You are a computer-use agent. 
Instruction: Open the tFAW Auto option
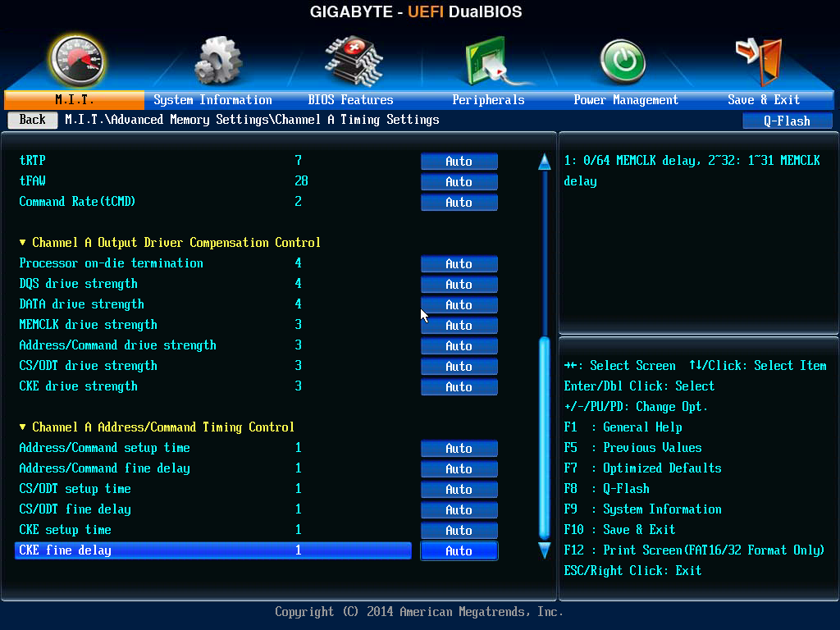tap(459, 181)
